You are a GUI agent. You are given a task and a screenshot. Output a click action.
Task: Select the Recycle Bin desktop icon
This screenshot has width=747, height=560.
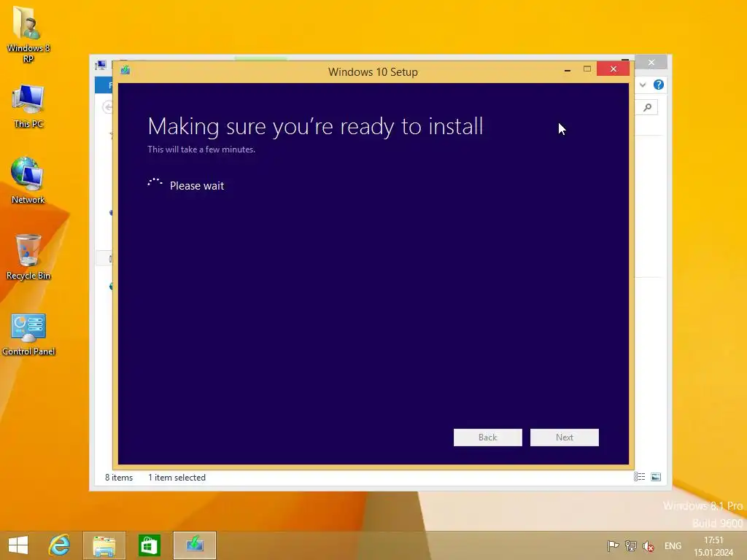pos(28,257)
